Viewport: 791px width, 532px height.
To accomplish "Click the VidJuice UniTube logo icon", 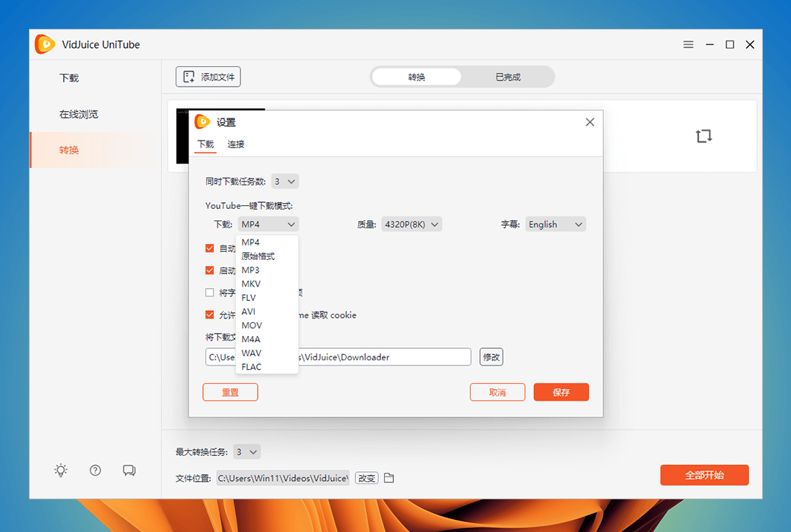I will coord(45,44).
